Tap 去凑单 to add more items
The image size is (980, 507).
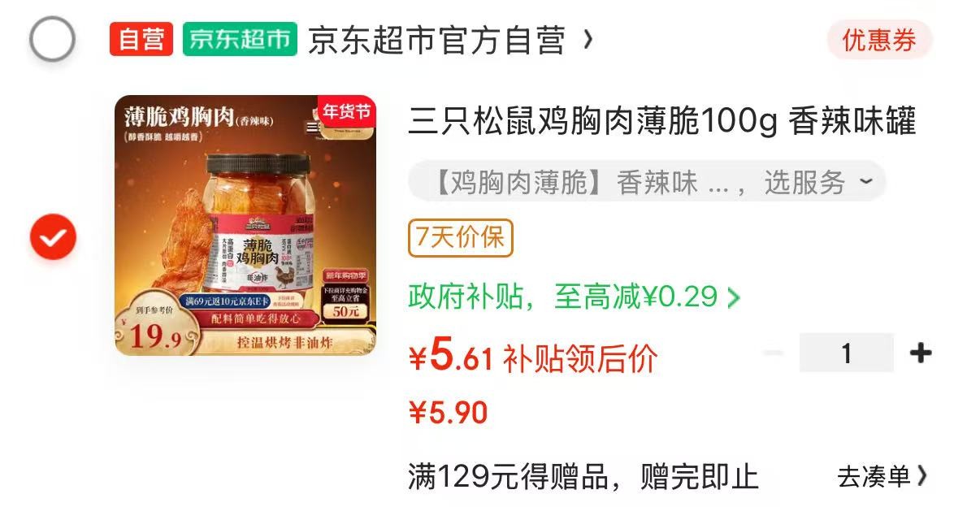click(x=882, y=476)
